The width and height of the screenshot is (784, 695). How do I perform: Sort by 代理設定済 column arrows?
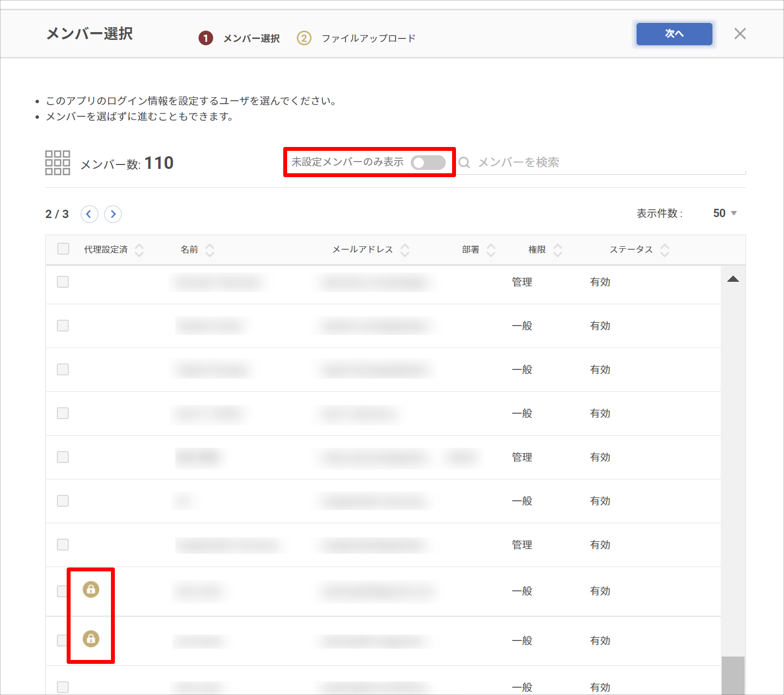click(x=139, y=250)
